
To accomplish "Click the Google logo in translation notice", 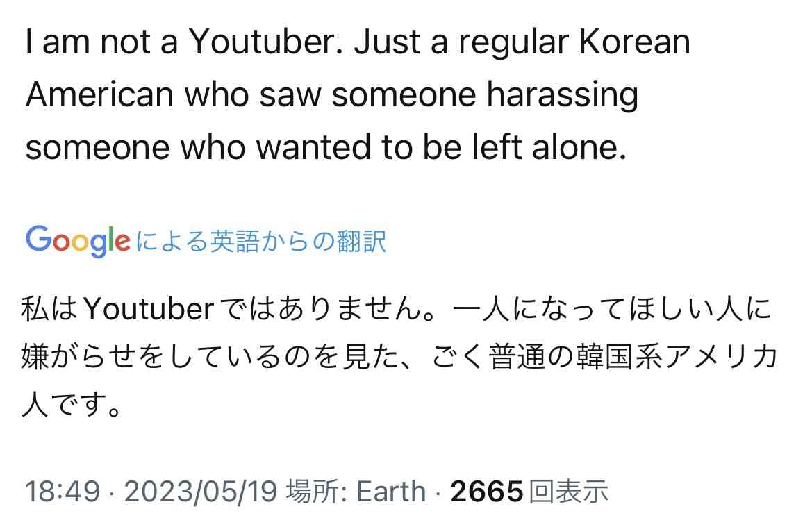I will click(x=78, y=241).
